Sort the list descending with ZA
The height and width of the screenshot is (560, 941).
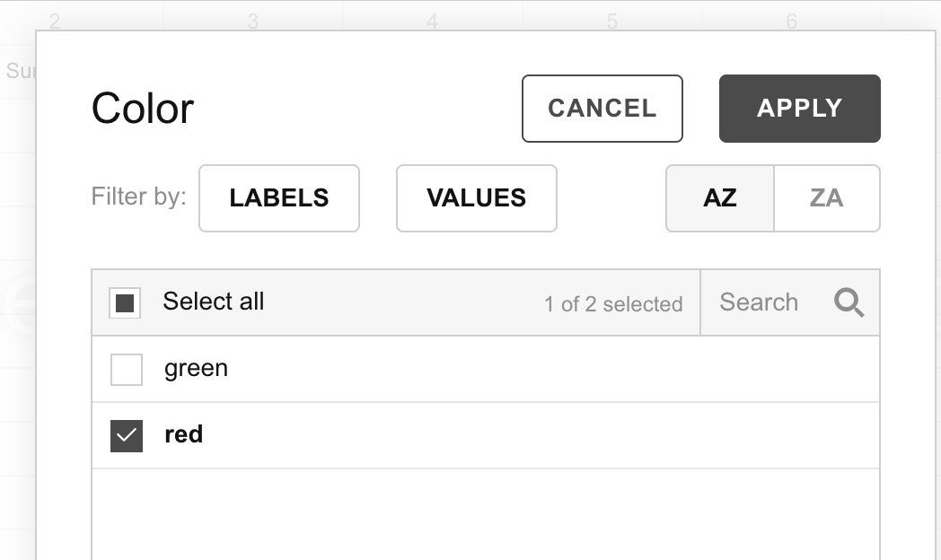[826, 197]
